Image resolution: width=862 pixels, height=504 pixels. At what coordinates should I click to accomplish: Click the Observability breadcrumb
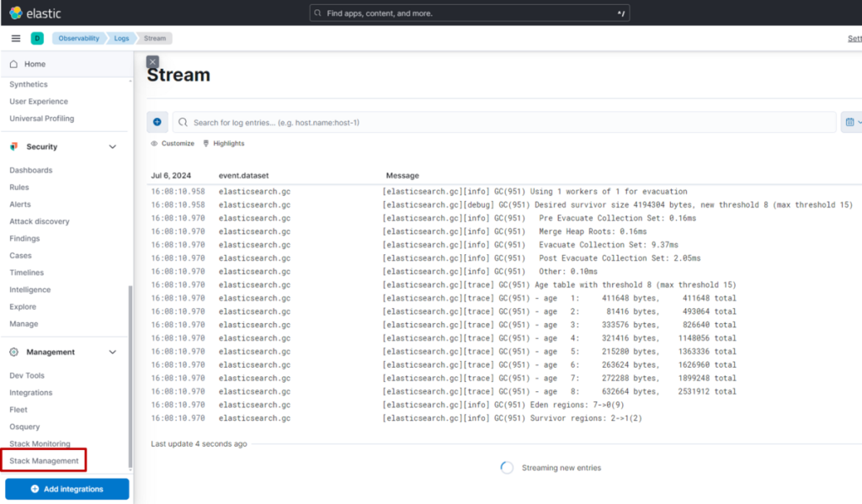click(x=78, y=38)
